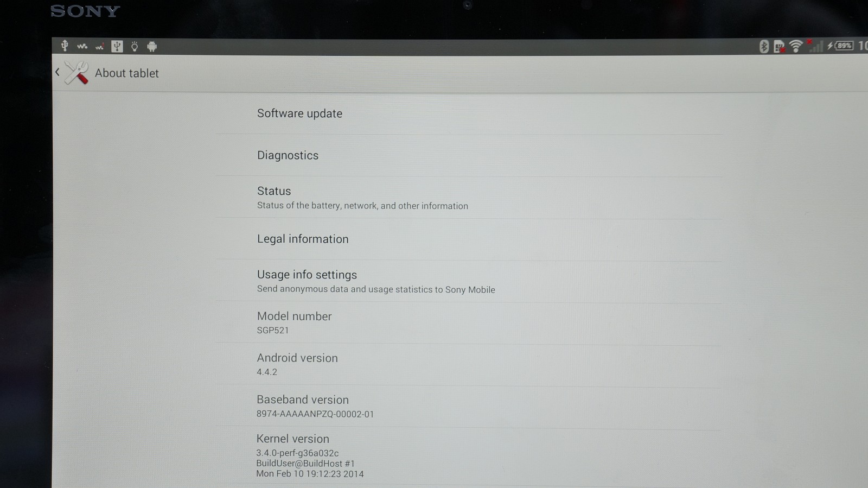This screenshot has height=488, width=868.
Task: Open the Diagnostics entry
Action: [288, 155]
